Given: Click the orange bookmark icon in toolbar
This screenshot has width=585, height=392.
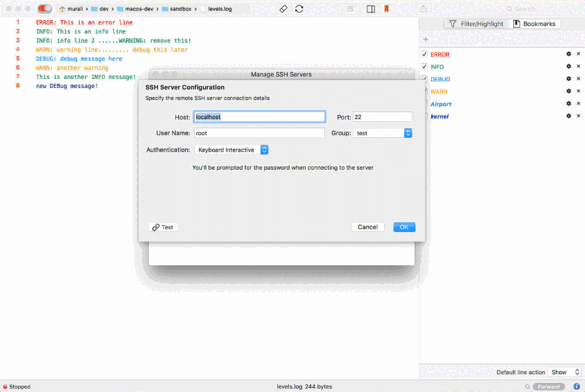Looking at the screenshot, I should click(x=386, y=9).
